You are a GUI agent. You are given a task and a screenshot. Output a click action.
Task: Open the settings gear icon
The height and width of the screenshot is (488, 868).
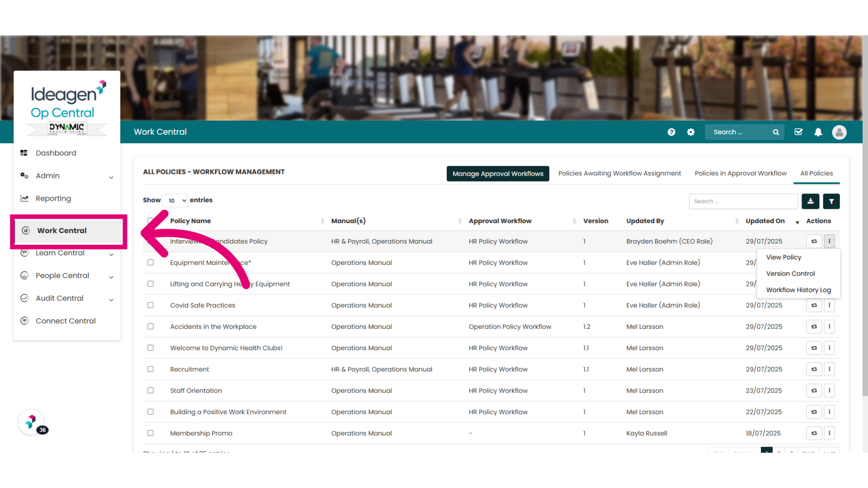coord(691,132)
